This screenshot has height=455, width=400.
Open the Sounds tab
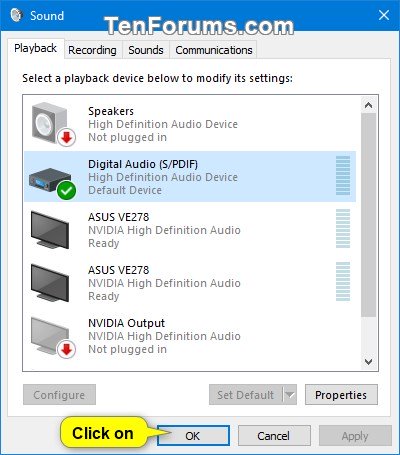click(x=146, y=50)
